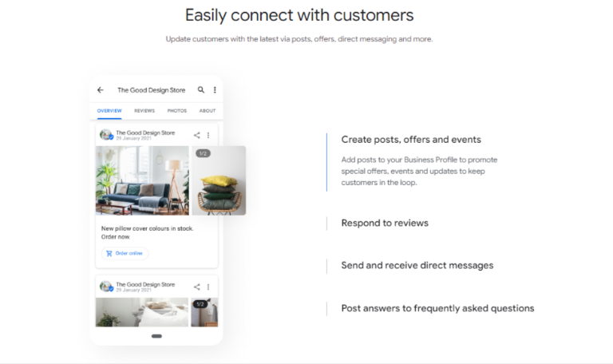Click the back arrow in the phone mockup
613x364 pixels.
pyautogui.click(x=101, y=90)
